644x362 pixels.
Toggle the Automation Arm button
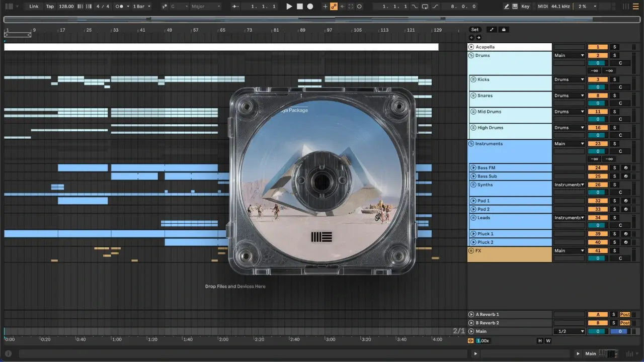tap(334, 7)
